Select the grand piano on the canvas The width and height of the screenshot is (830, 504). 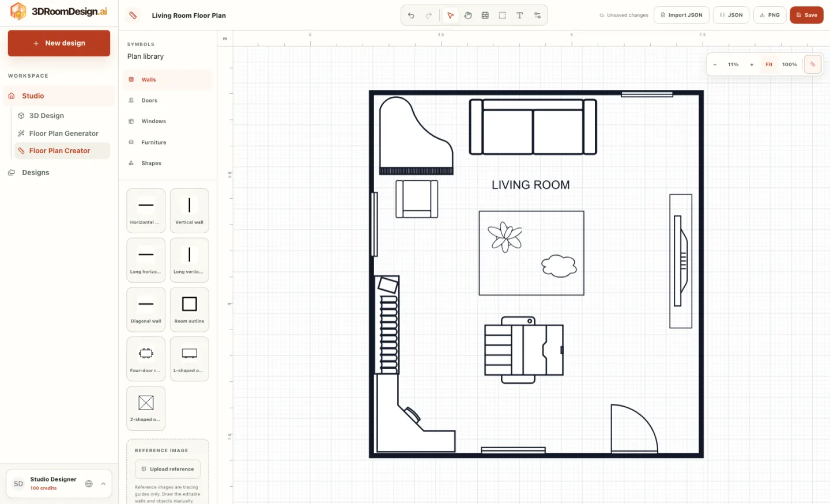coord(416,135)
